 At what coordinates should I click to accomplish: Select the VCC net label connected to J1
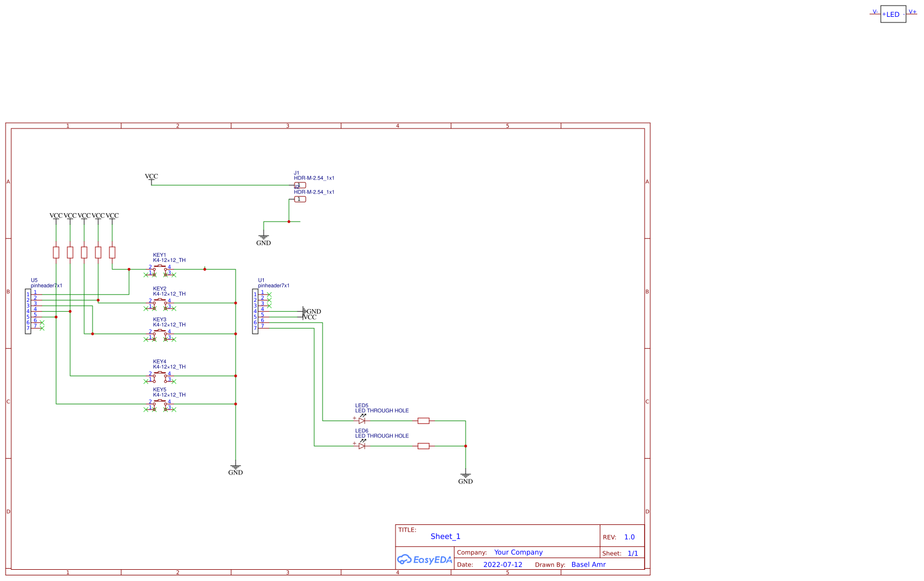[151, 177]
